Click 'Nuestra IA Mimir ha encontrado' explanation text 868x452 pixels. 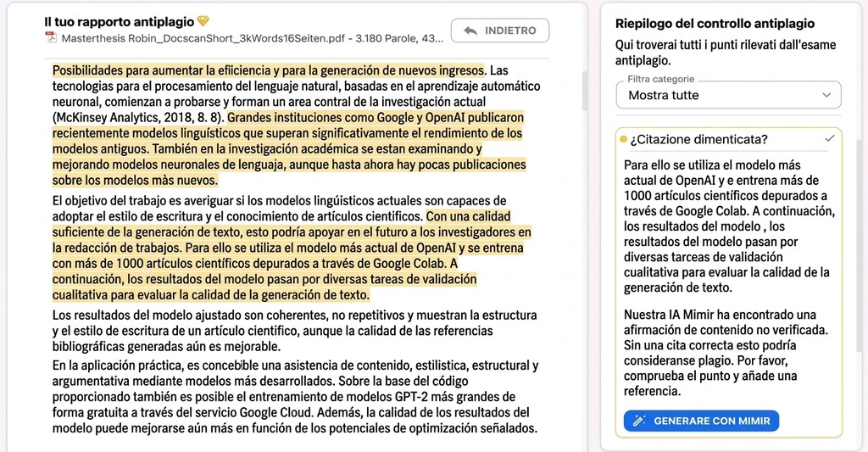[726, 353]
